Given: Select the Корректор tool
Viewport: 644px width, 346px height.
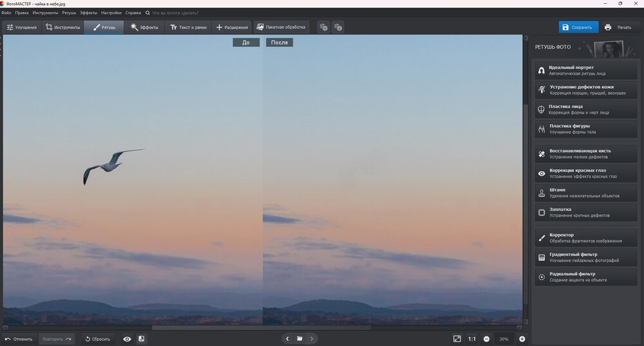Looking at the screenshot, I should click(585, 238).
